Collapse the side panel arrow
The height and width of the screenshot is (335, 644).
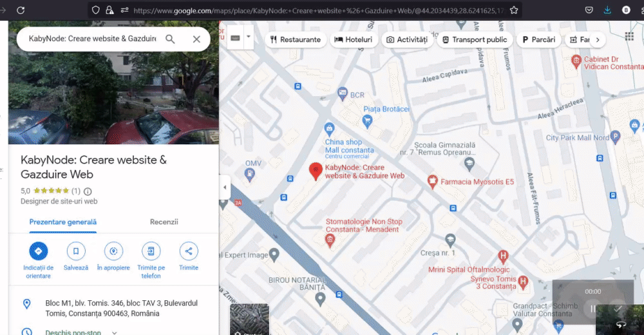[225, 187]
